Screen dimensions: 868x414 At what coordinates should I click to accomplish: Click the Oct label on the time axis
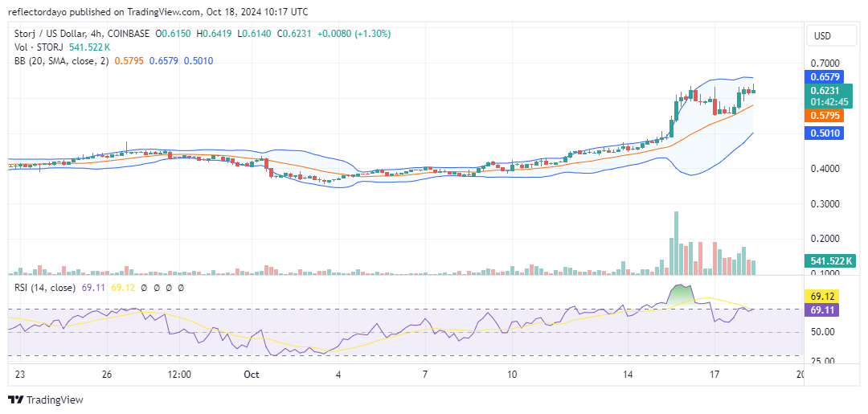(252, 375)
